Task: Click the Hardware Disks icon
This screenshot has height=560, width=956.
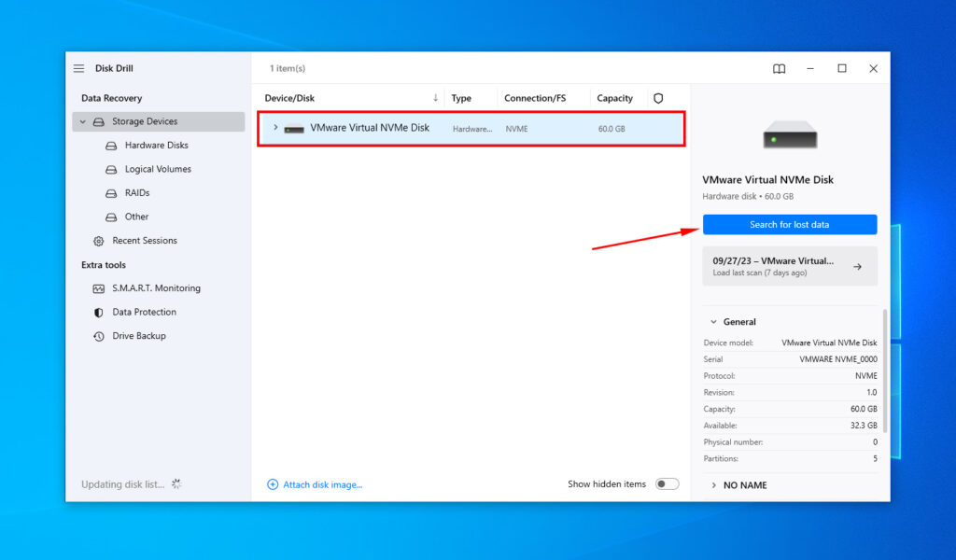Action: click(112, 145)
